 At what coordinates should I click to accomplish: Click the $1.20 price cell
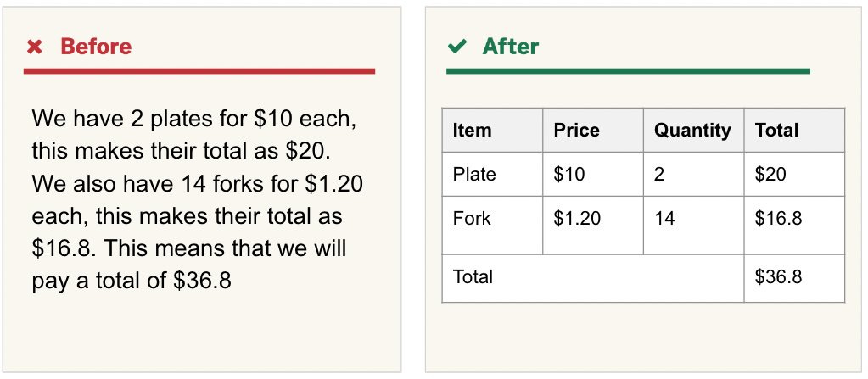coord(593,226)
